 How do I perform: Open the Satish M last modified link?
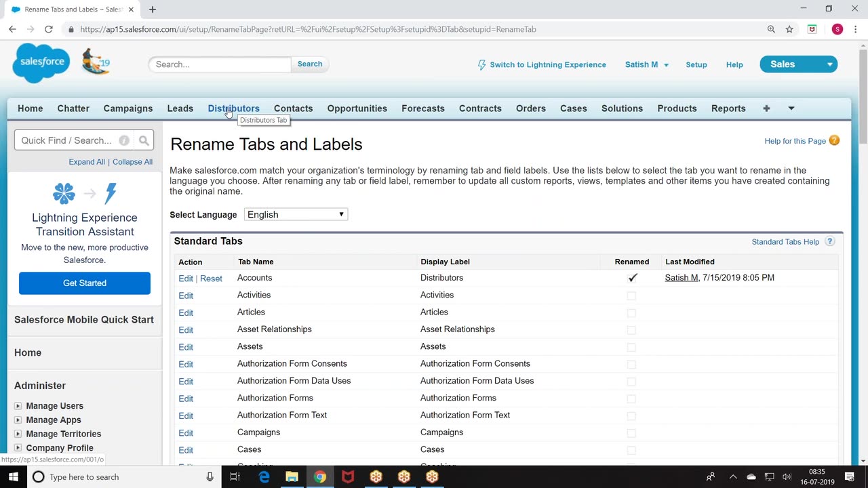(x=682, y=278)
